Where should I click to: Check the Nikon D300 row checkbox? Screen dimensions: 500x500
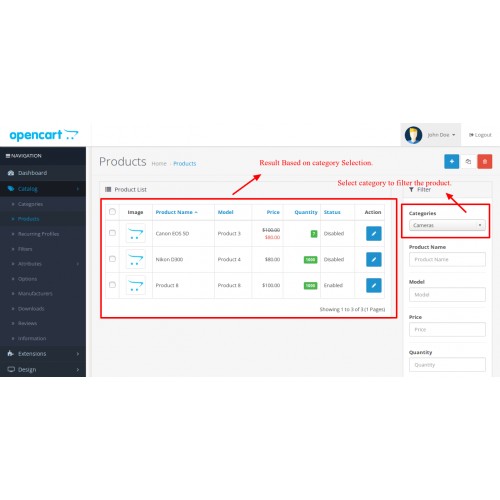pyautogui.click(x=112, y=259)
